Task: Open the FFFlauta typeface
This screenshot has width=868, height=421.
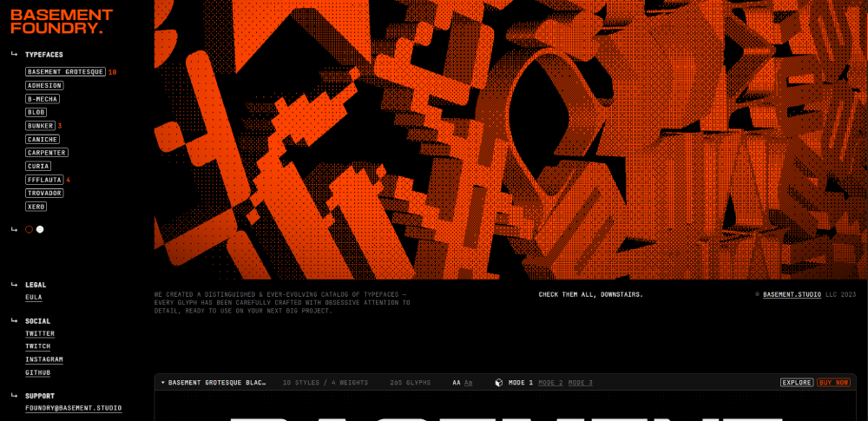Action: 44,180
